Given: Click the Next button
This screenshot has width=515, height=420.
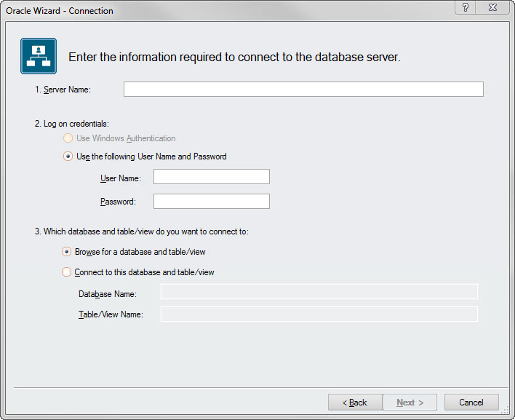Looking at the screenshot, I should (x=410, y=403).
